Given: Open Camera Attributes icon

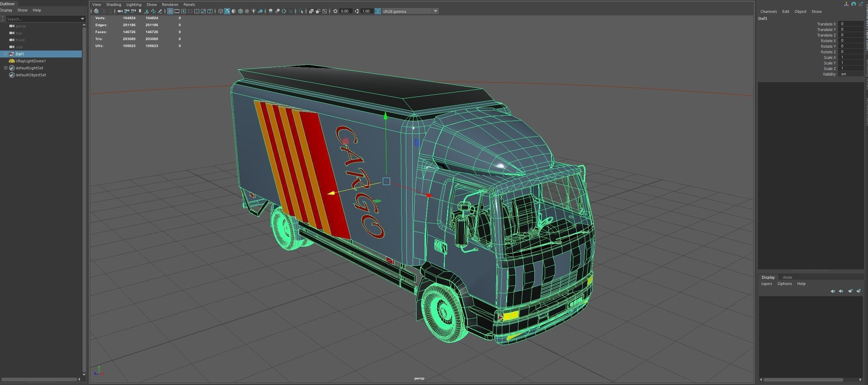Looking at the screenshot, I should pyautogui.click(x=133, y=11).
